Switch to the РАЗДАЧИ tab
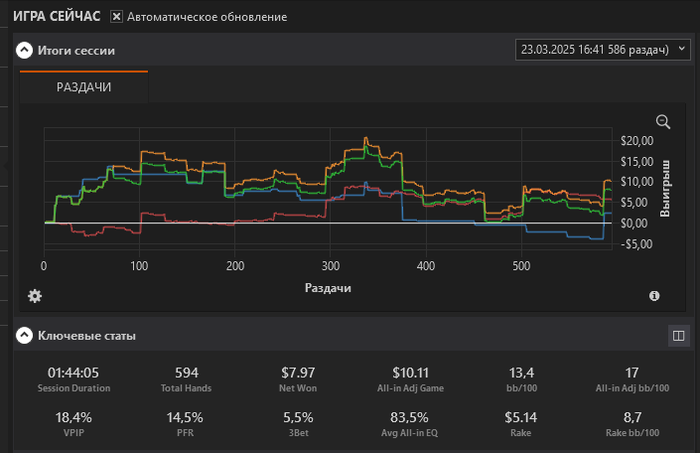The width and height of the screenshot is (700, 453). click(84, 87)
